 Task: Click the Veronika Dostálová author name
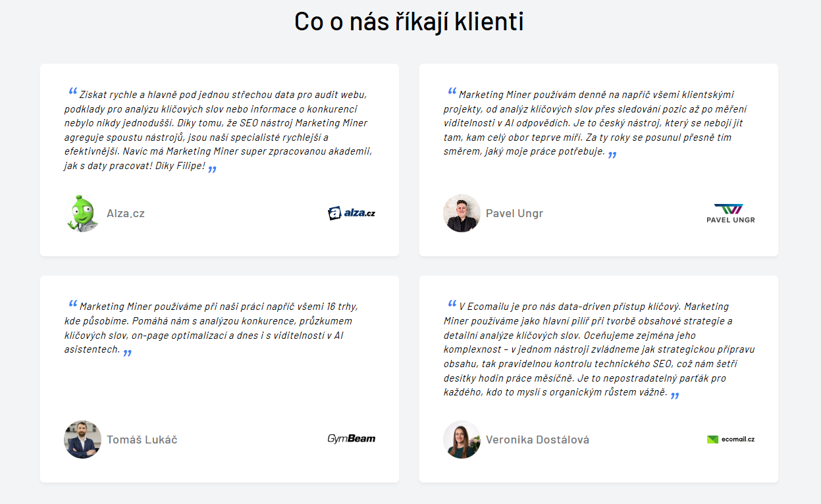[537, 440]
